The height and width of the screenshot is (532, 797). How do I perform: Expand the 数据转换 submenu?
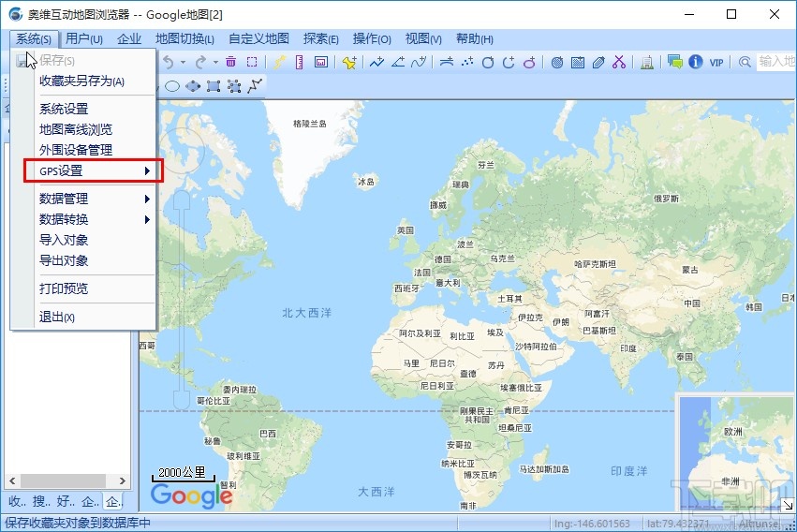[x=82, y=219]
